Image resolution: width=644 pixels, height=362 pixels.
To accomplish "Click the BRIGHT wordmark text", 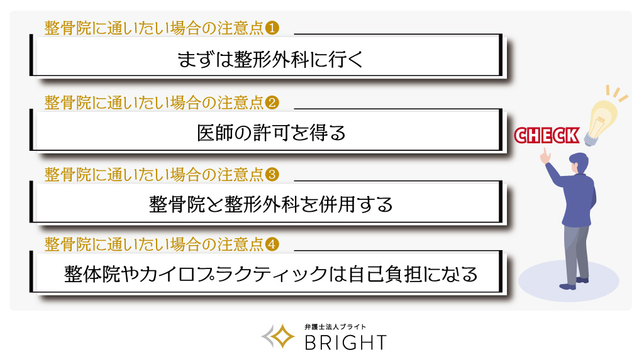I will pyautogui.click(x=345, y=343).
